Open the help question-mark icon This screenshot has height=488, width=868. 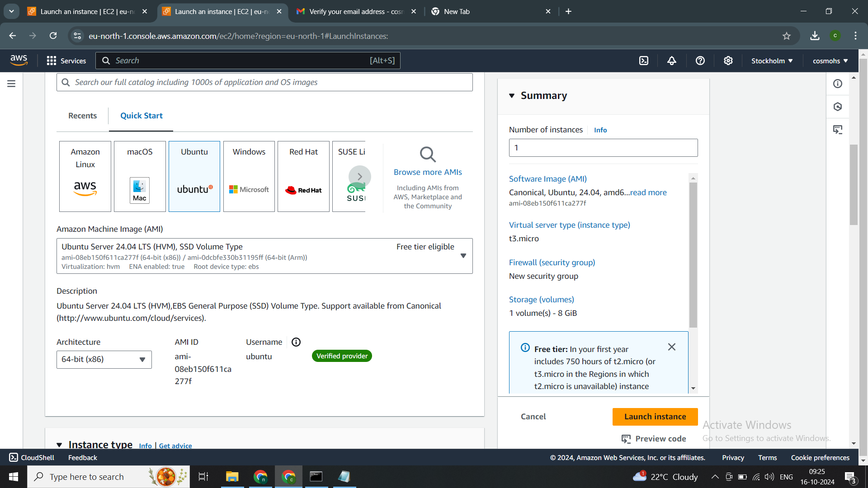pos(700,61)
